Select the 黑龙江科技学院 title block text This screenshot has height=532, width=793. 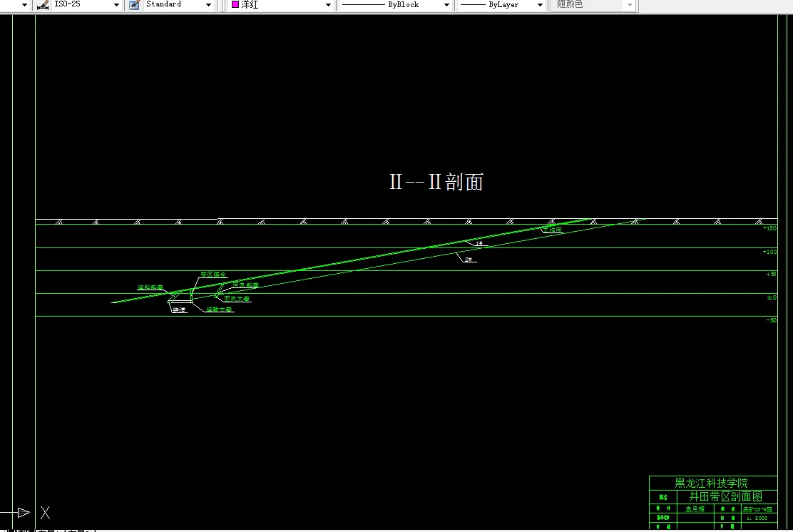point(712,483)
